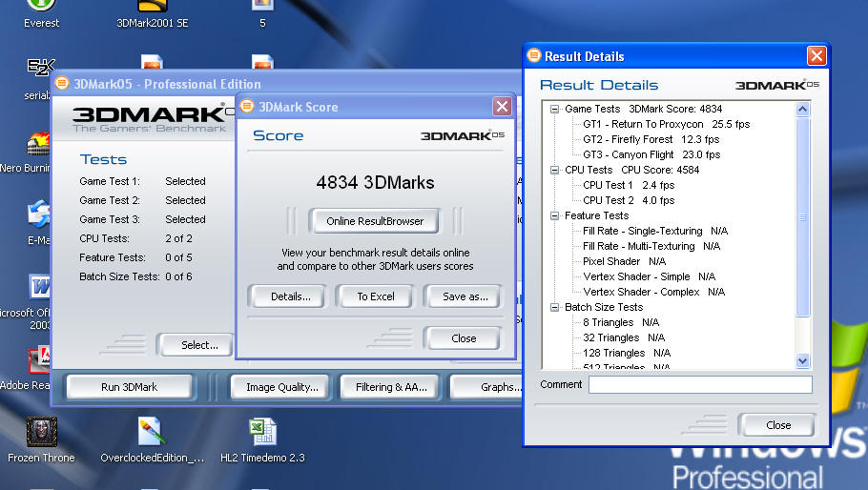Image resolution: width=868 pixels, height=490 pixels.
Task: Close the 3DMark Score dialog with X
Action: click(x=502, y=106)
